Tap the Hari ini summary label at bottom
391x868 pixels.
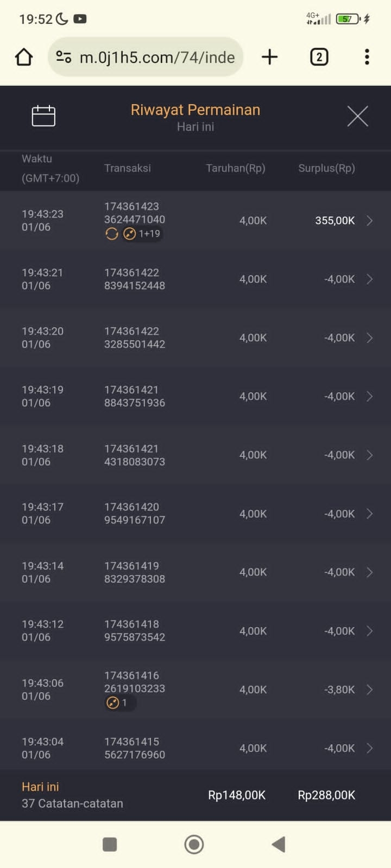(40, 787)
